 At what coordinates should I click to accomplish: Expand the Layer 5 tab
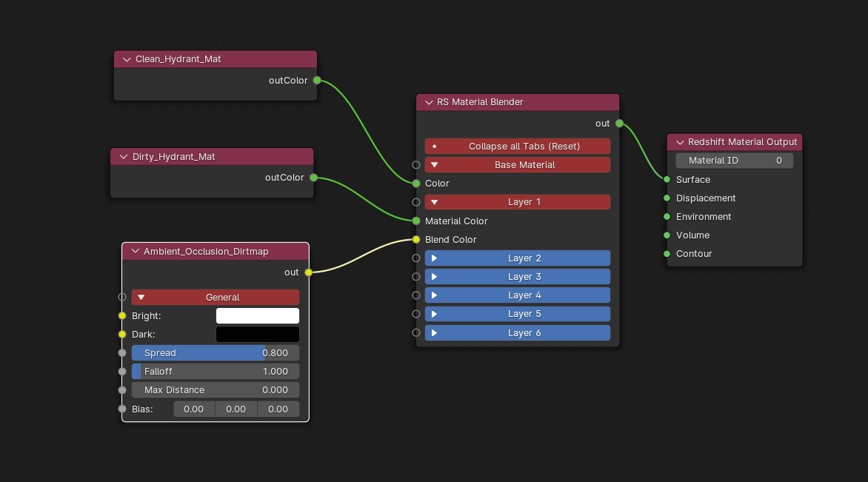[x=518, y=314]
